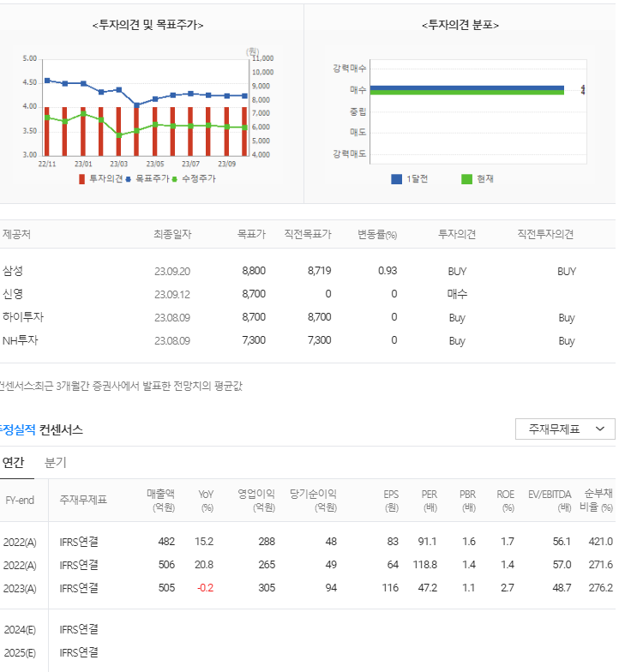The height and width of the screenshot is (672, 631).
Task: Click the 제공처 column header
Action: 17,235
